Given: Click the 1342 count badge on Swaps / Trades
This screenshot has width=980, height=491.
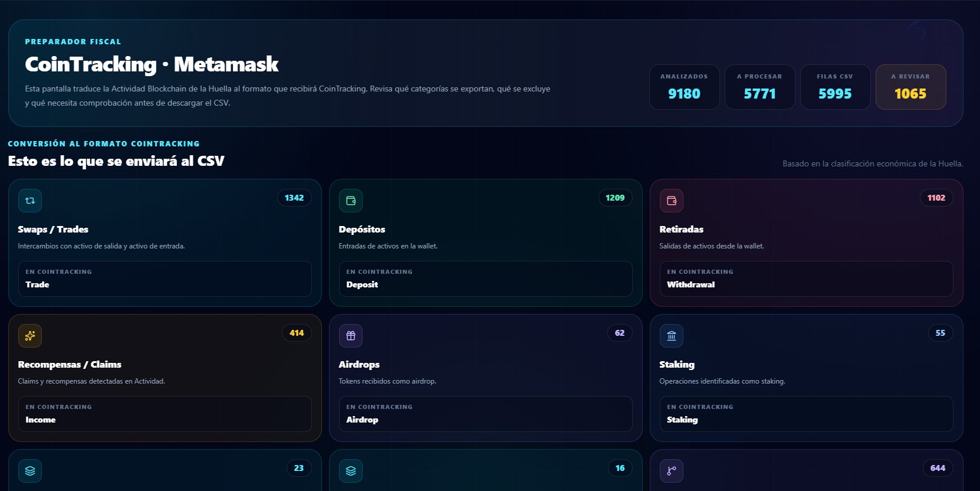Looking at the screenshot, I should pos(294,198).
